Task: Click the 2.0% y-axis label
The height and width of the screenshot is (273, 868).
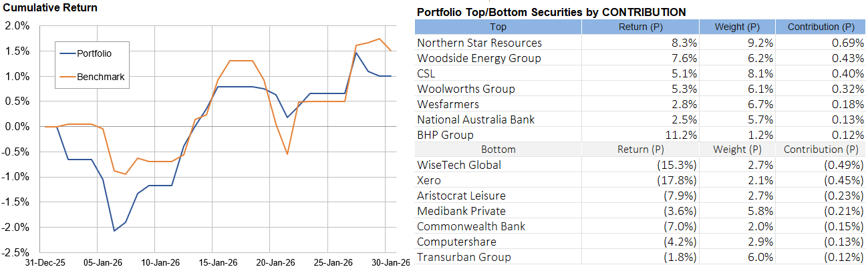Action: [x=17, y=26]
